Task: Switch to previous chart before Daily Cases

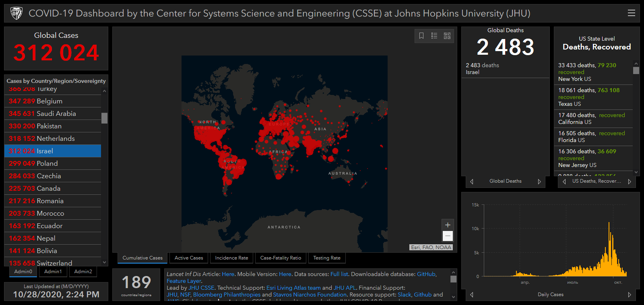Action: tap(472, 295)
